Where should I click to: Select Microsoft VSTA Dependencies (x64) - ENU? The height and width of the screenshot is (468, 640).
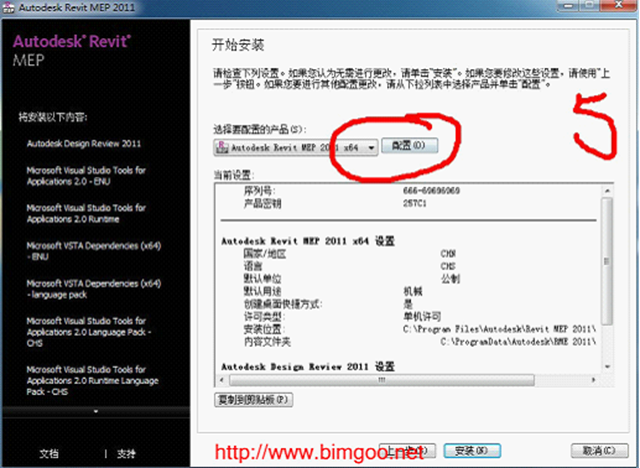[94, 251]
